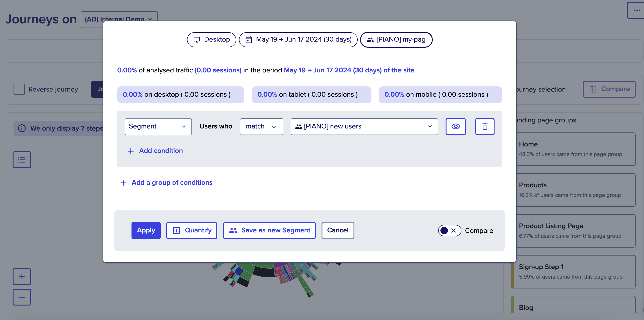Click the calendar icon in the date chip

[249, 39]
